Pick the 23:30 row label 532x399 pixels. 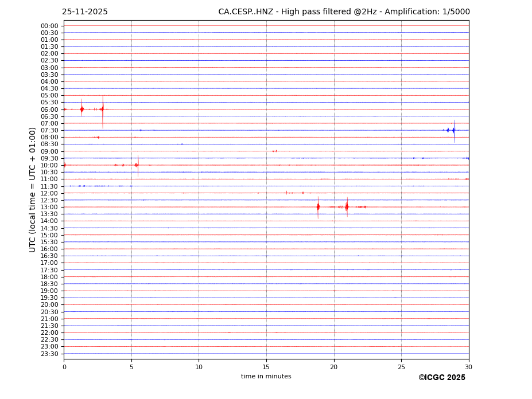(x=49, y=354)
